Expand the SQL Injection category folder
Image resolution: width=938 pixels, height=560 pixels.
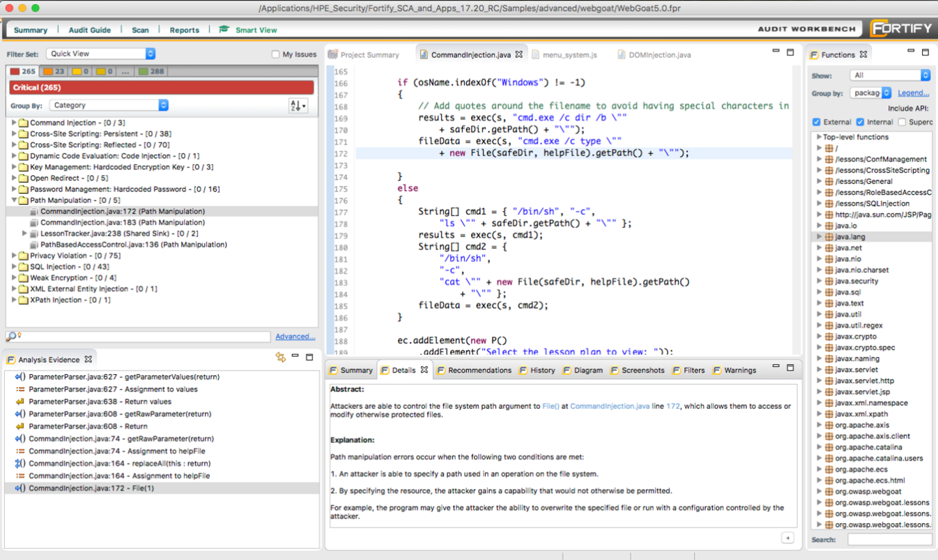(15, 267)
